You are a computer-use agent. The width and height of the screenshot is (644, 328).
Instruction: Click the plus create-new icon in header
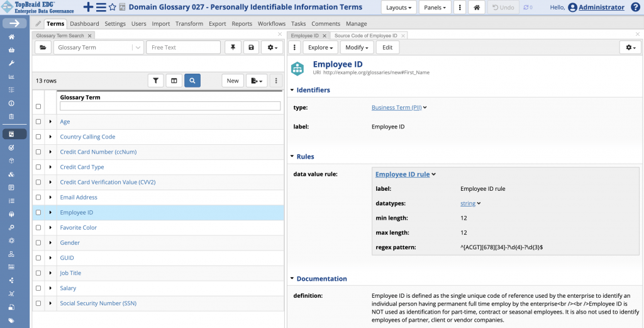(x=88, y=7)
